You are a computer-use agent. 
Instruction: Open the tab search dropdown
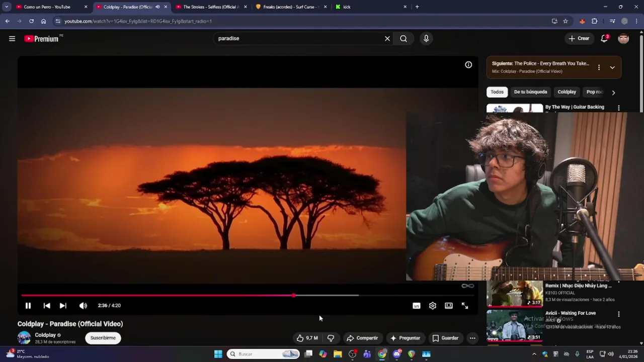[x=7, y=7]
